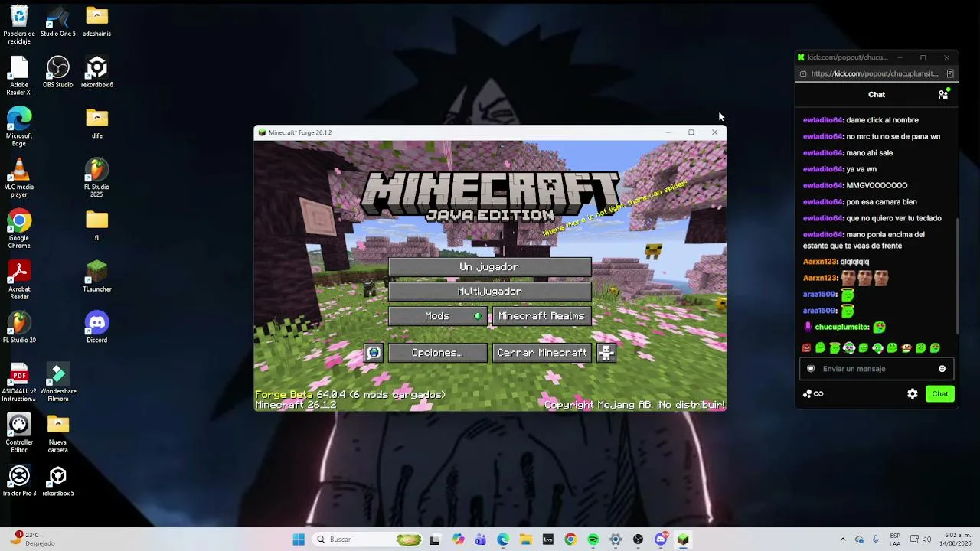
Task: Switch to OBS Studio on the taskbar
Action: pos(639,540)
